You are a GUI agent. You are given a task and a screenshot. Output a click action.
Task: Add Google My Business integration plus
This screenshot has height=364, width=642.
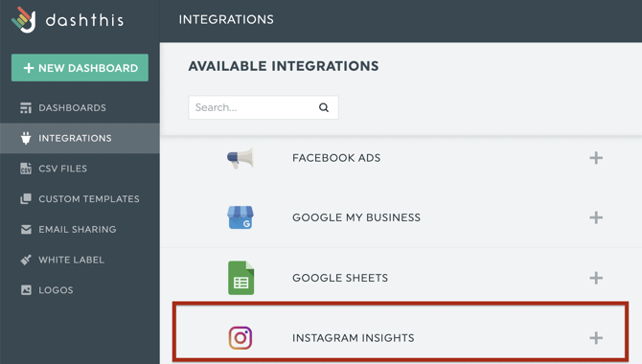click(596, 217)
